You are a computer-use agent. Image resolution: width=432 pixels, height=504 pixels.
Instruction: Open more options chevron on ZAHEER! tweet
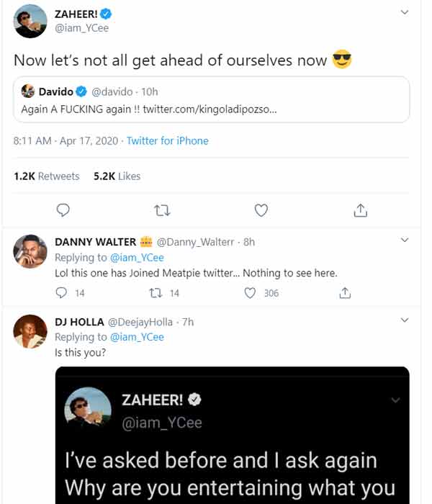(405, 12)
